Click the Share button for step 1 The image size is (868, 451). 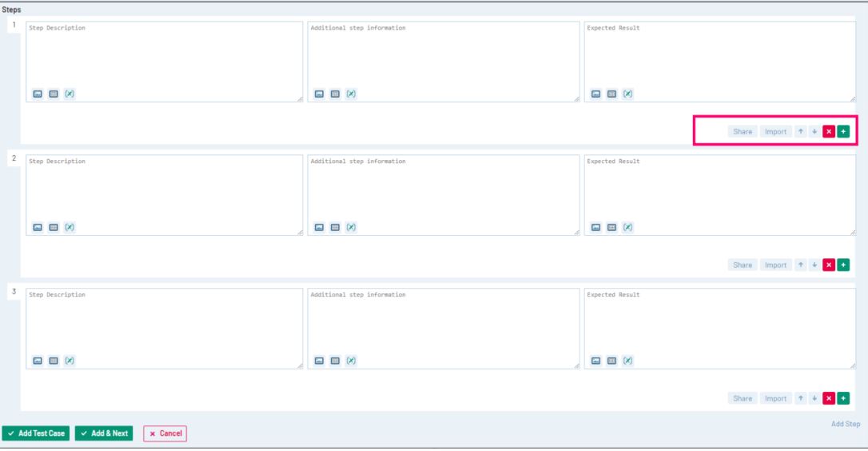[x=743, y=131]
